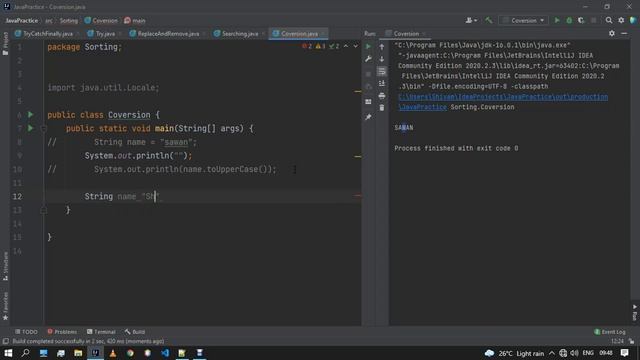This screenshot has width=640, height=360.
Task: Pin the Run tab
Action: click(x=368, y=117)
